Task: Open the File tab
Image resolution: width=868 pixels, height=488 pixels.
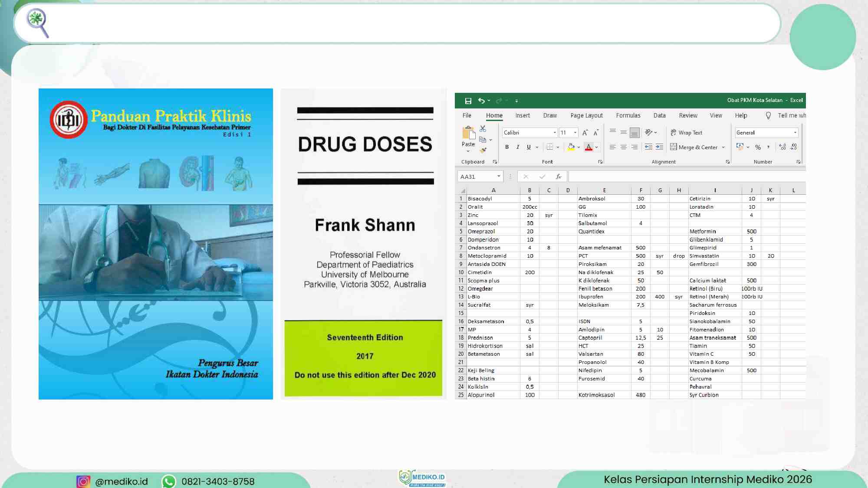Action: coord(467,115)
